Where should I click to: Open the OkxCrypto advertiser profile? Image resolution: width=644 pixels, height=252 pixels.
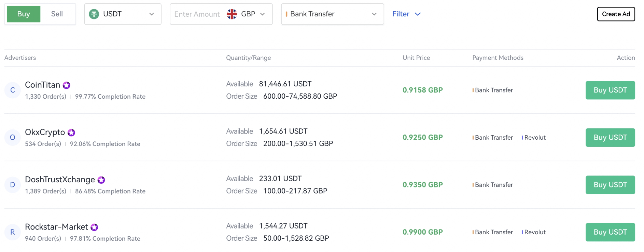[45, 132]
